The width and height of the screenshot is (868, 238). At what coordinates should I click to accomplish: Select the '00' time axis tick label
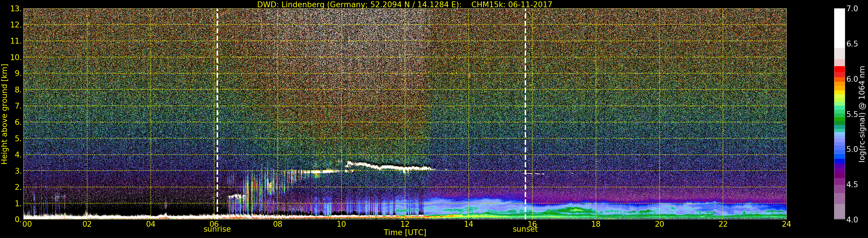[x=27, y=224]
